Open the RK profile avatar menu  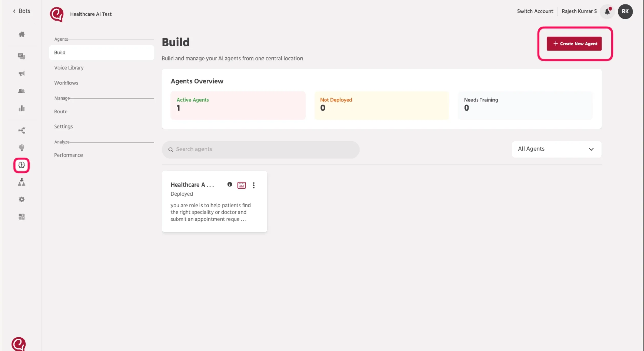625,12
